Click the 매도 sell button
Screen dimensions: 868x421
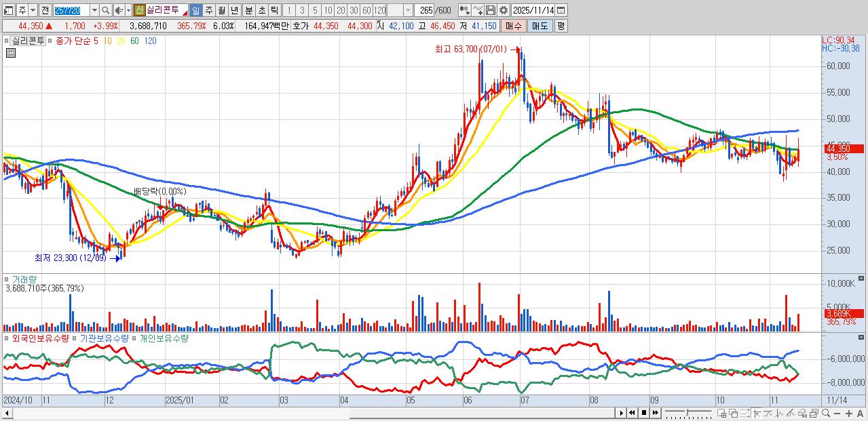tap(540, 26)
